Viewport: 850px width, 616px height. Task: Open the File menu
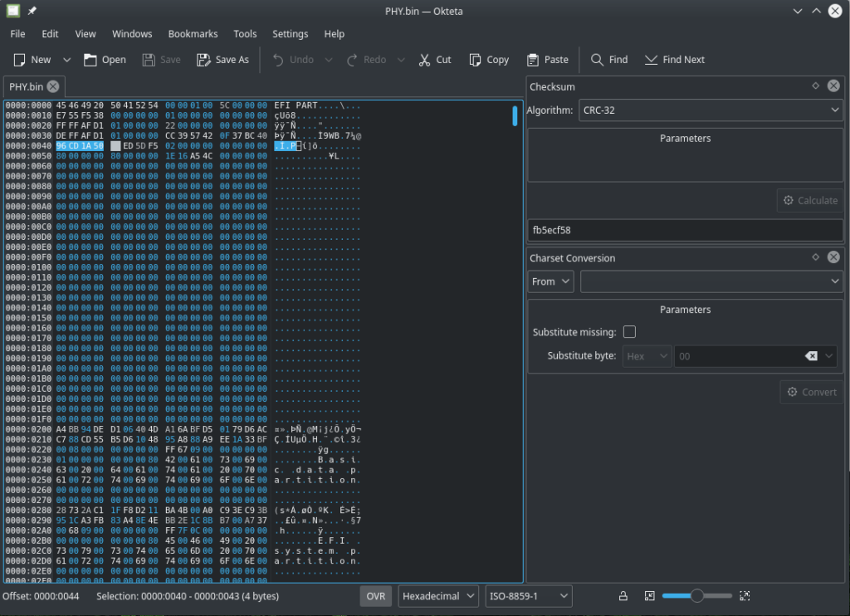(17, 33)
